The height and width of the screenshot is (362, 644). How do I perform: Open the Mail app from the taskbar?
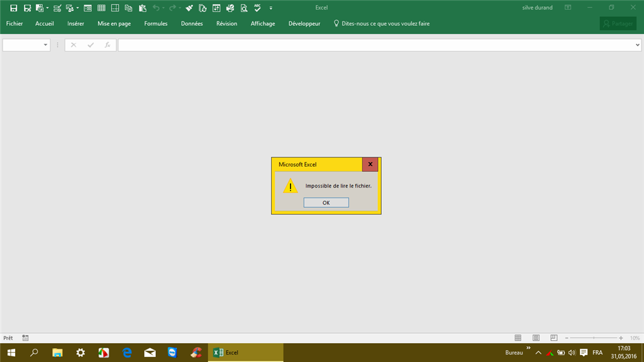tap(150, 353)
